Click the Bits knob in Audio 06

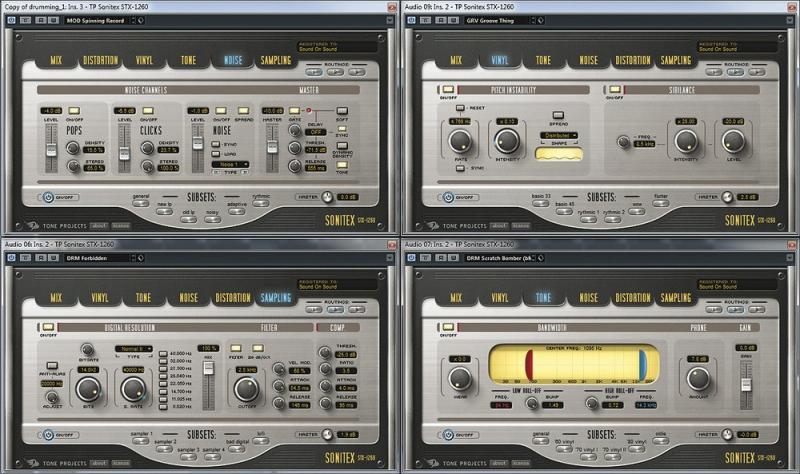(88, 389)
